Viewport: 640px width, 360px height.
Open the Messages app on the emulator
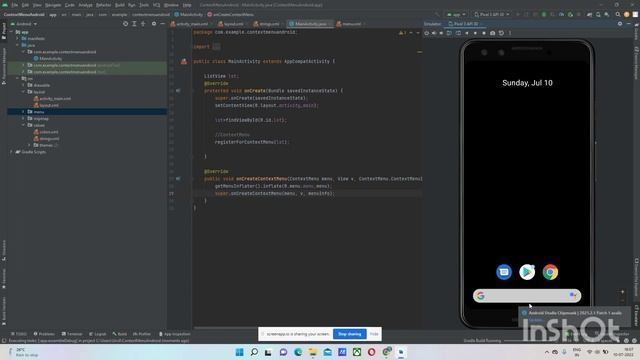point(504,272)
